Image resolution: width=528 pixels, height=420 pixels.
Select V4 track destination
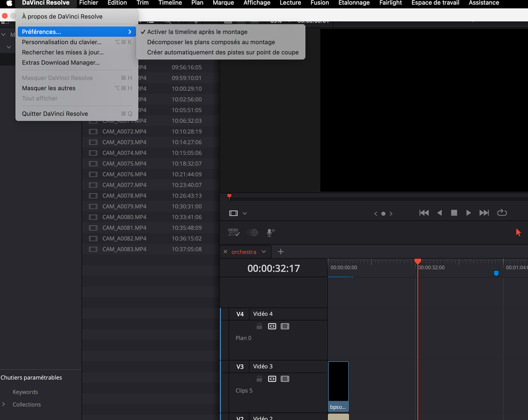(240, 314)
